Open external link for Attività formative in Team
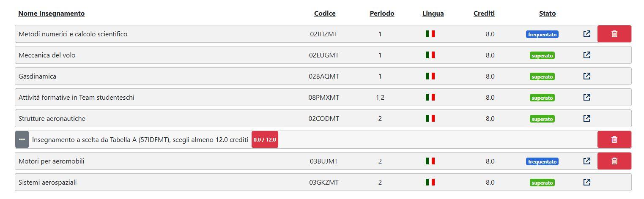Image resolution: width=644 pixels, height=199 pixels. (x=586, y=97)
